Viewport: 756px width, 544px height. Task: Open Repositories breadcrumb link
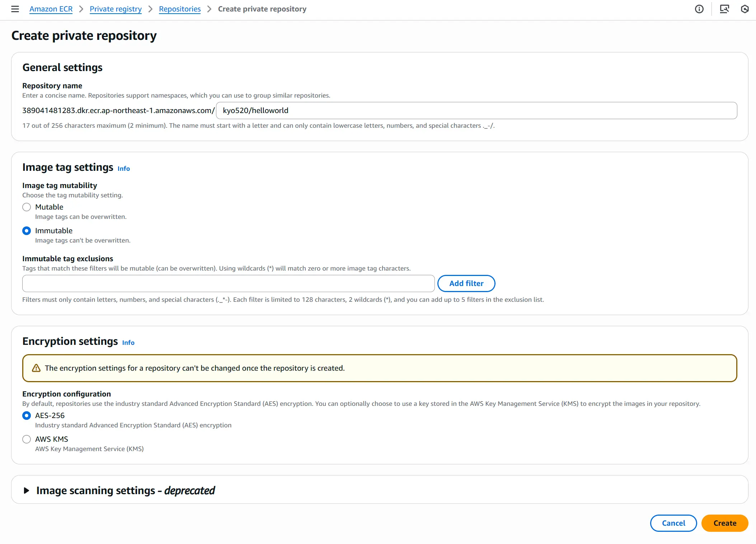(180, 9)
